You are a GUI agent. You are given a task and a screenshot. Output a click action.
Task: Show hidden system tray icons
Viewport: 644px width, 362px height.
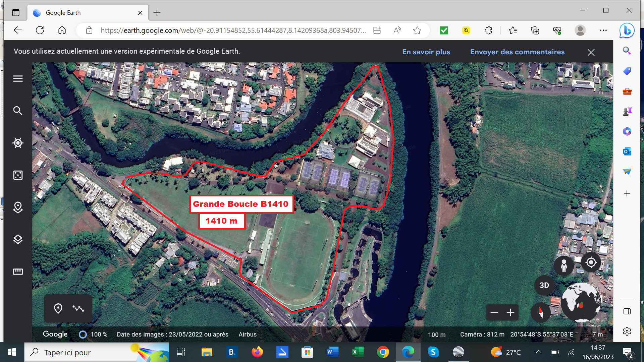[x=538, y=352]
